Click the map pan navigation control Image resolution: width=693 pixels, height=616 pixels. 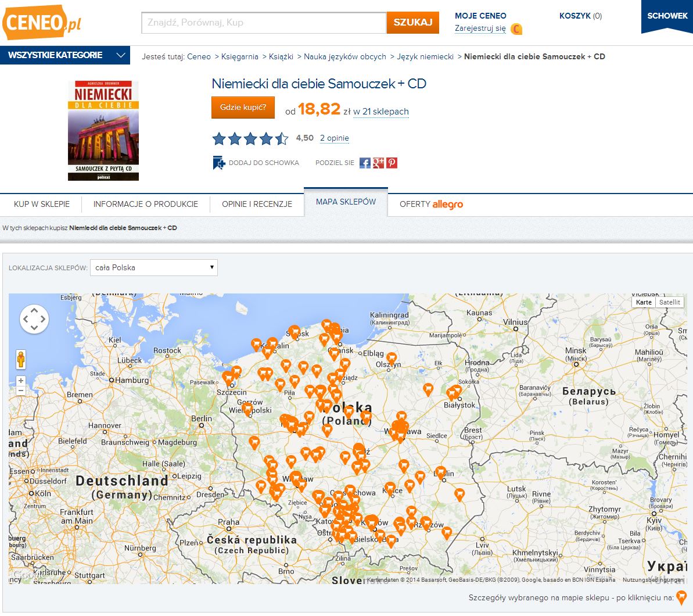34,319
